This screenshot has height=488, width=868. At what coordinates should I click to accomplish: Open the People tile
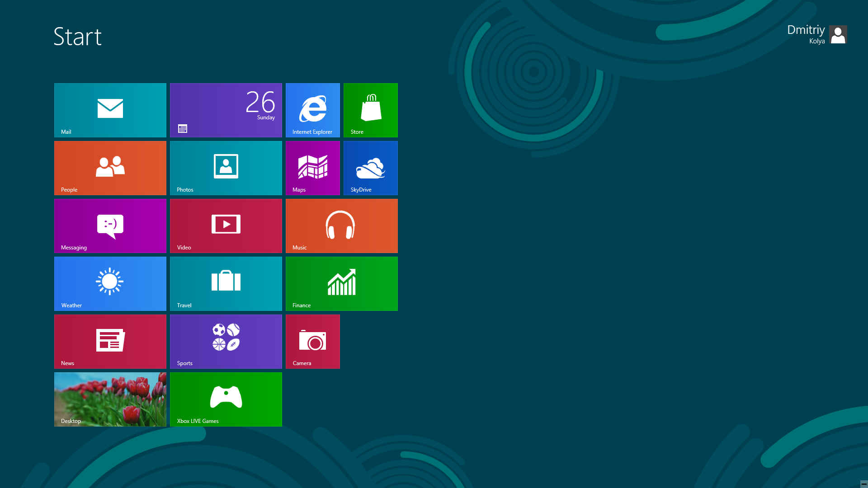110,168
